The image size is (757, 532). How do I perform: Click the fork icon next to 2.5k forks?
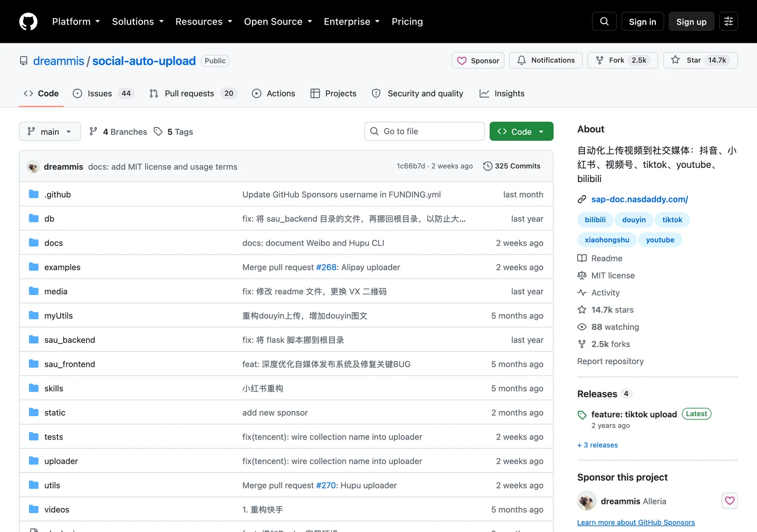click(x=582, y=344)
